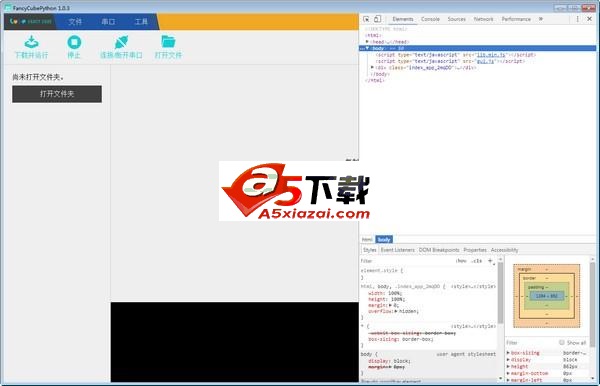Image resolution: width=600 pixels, height=386 pixels.
Task: Open the 串口 (Serial) menu
Action: 108,22
